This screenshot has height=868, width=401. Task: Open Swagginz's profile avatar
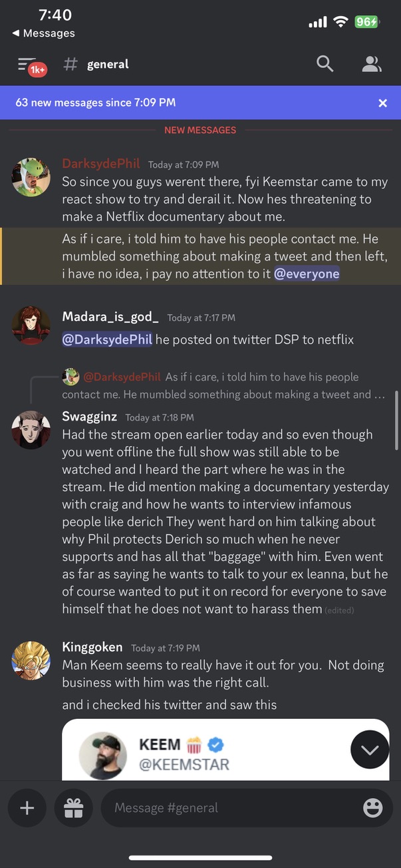pyautogui.click(x=31, y=430)
